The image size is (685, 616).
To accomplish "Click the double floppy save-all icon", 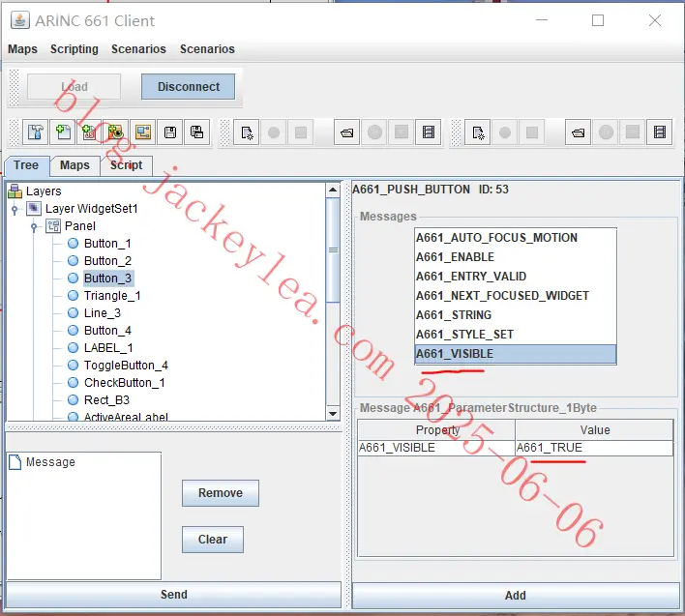I will pyautogui.click(x=197, y=132).
